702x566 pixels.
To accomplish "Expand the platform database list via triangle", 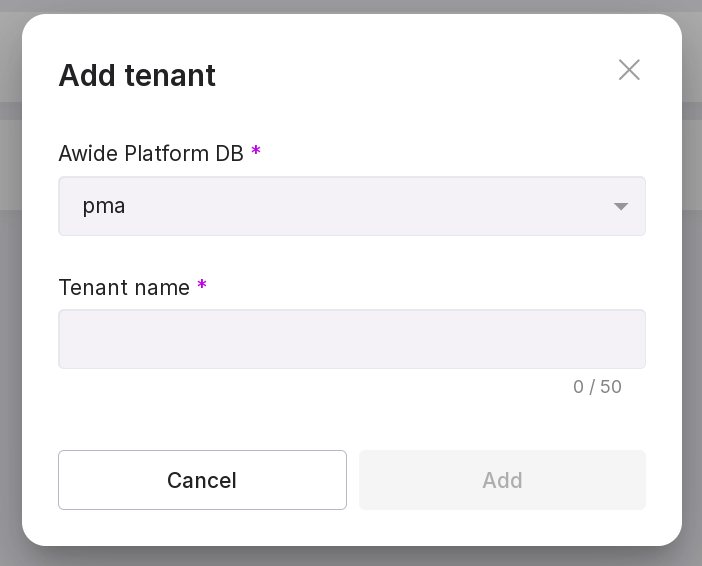I will pyautogui.click(x=621, y=207).
